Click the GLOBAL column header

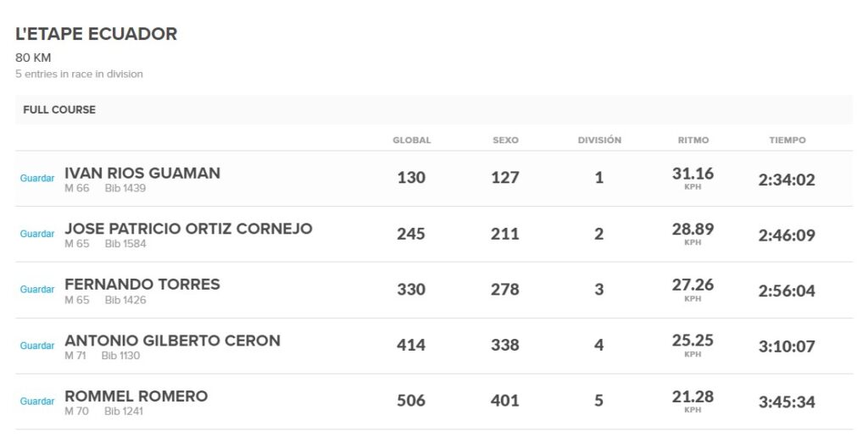(x=411, y=141)
